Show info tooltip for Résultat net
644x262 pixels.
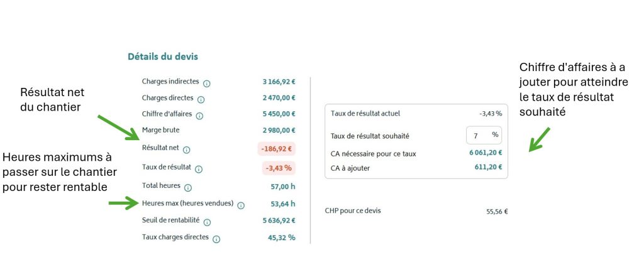(186, 150)
